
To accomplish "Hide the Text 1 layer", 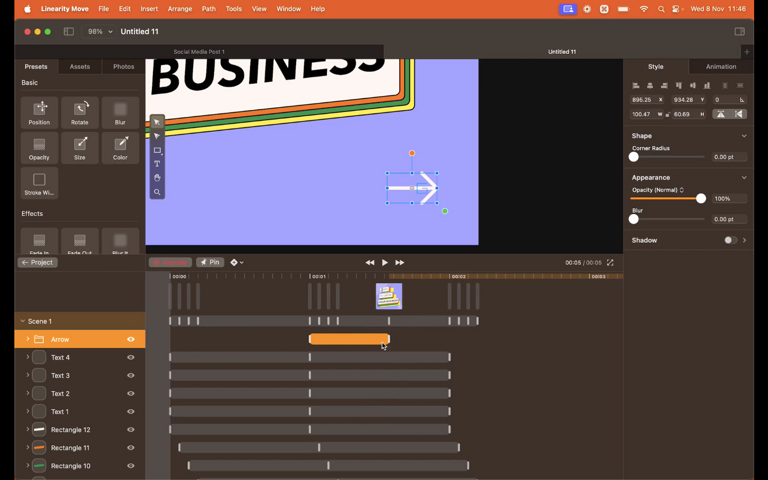I will (131, 411).
